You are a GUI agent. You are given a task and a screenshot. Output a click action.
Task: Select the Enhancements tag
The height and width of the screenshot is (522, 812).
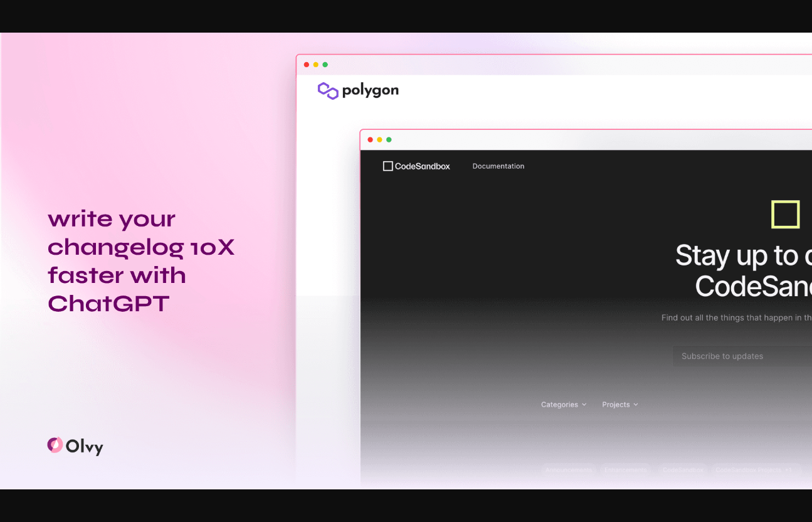(x=625, y=470)
